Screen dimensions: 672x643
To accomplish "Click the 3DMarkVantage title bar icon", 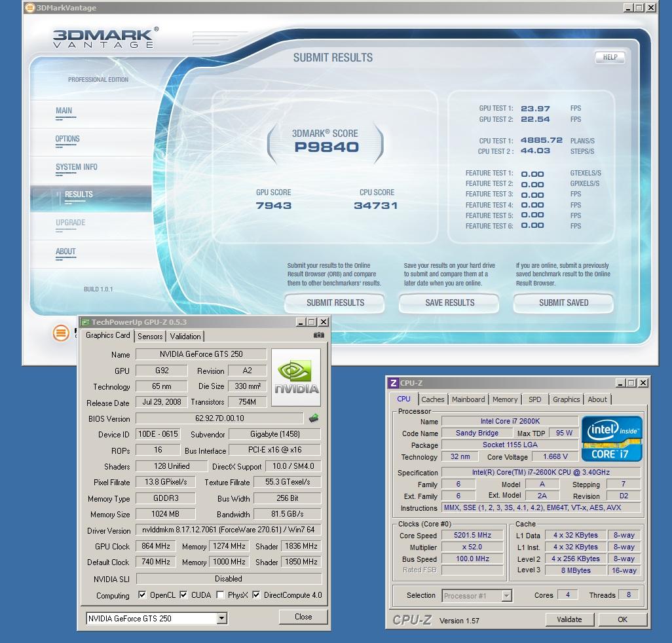I will tap(29, 7).
